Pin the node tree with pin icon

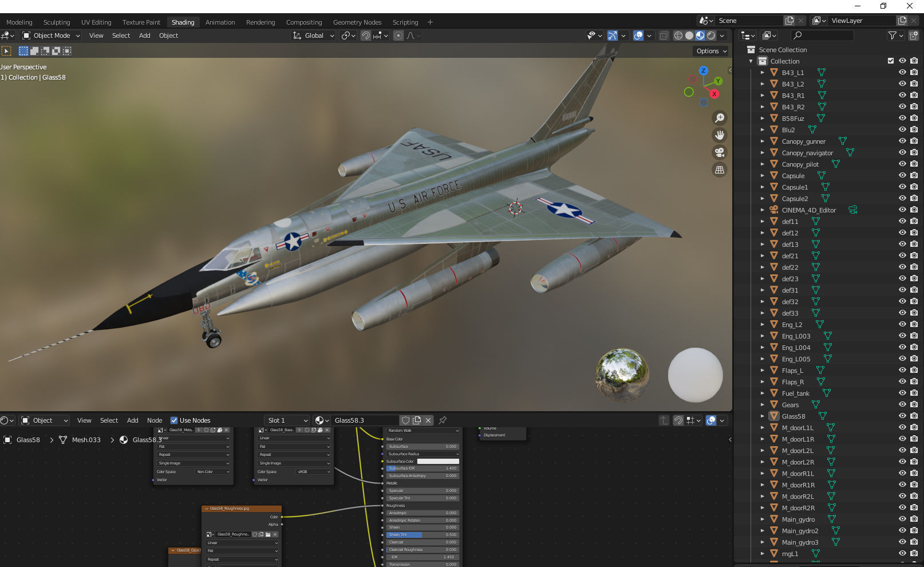(x=443, y=420)
